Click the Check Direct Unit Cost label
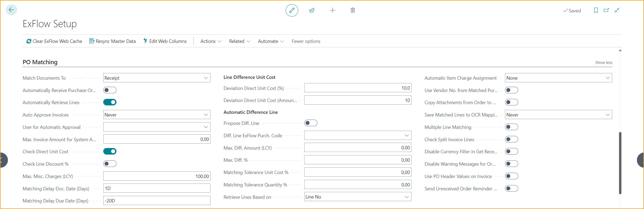Viewport: 644px width, 209px height. [45, 152]
